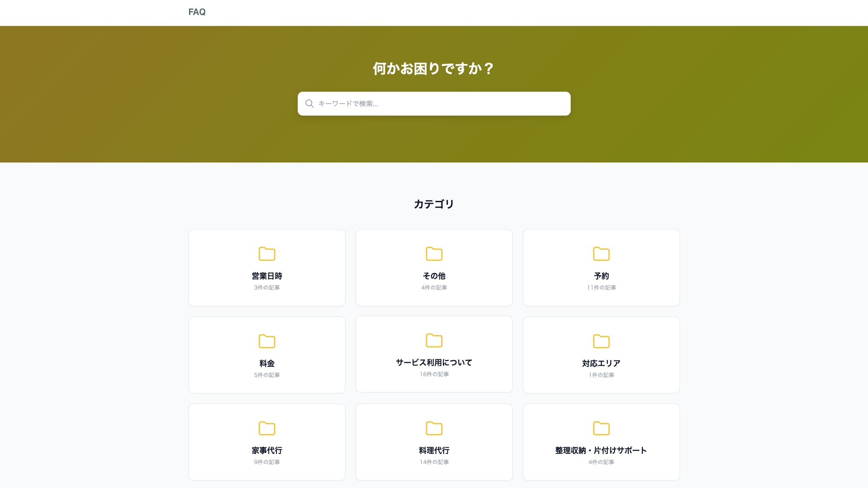
Task: Click the magnifying glass search icon
Action: coord(309,104)
